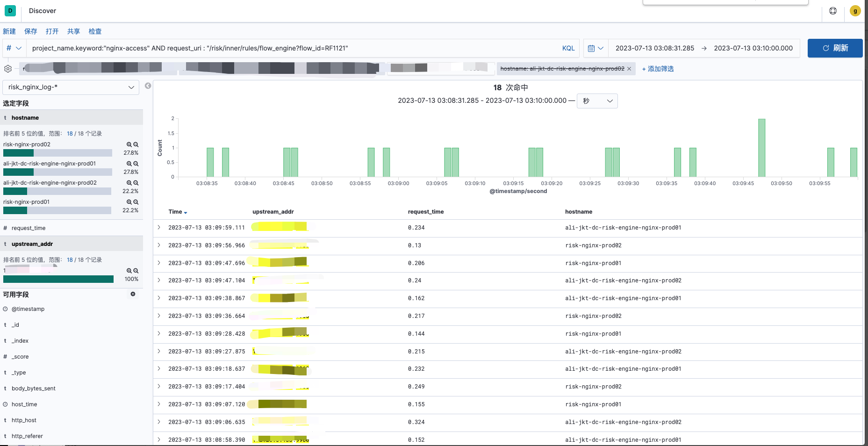Expand the 03:09:59.111 document row

tap(159, 227)
